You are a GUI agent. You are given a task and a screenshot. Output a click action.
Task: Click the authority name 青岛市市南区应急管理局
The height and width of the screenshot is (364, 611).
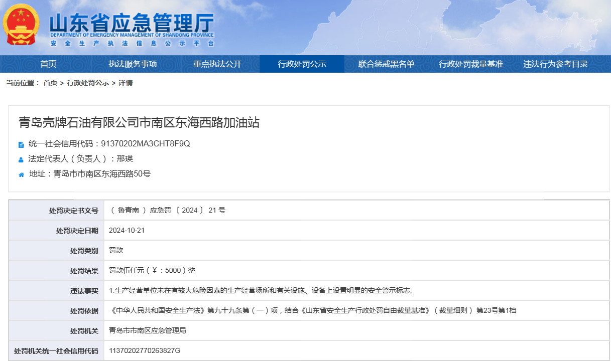(148, 330)
